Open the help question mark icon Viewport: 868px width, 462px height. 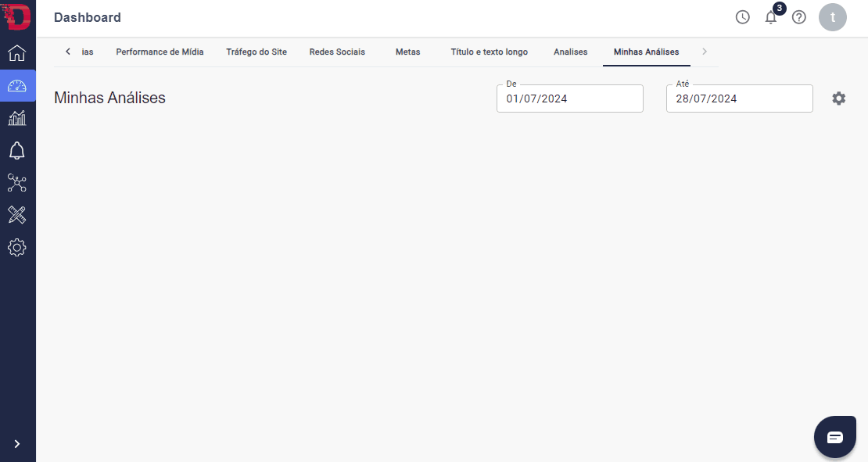pyautogui.click(x=799, y=17)
